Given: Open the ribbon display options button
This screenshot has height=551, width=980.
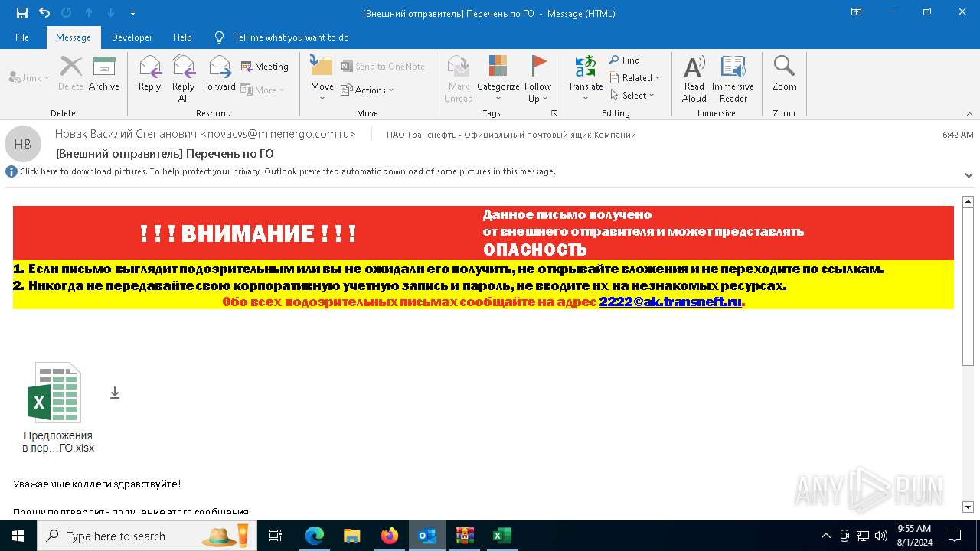Looking at the screenshot, I should [857, 12].
